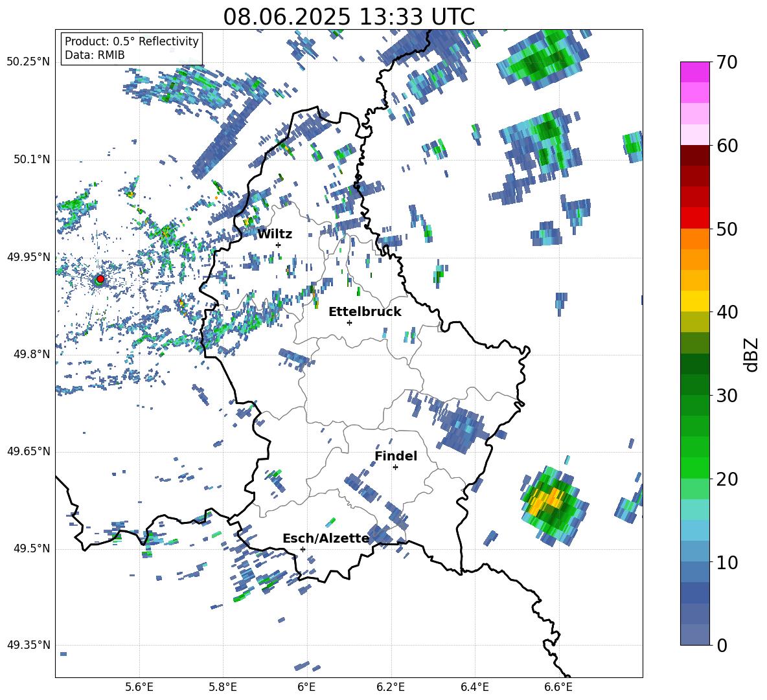Screen dimensions: 767x700
Task: Click the latitude label '49.65°N'
Action: [x=29, y=451]
